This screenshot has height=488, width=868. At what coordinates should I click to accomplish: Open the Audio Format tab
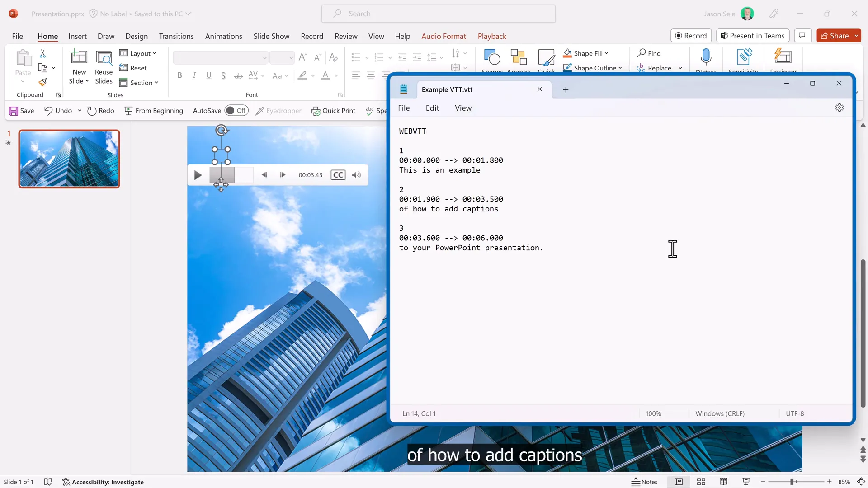(443, 36)
